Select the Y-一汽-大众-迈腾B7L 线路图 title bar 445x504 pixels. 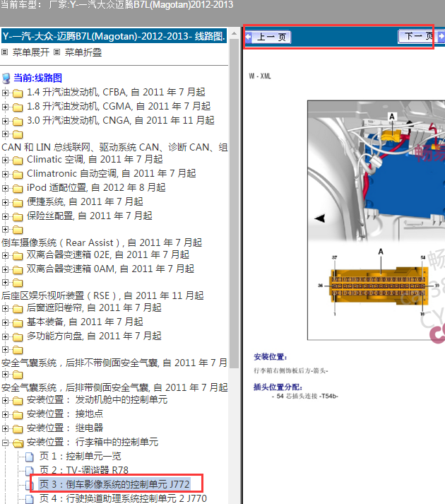tap(114, 36)
